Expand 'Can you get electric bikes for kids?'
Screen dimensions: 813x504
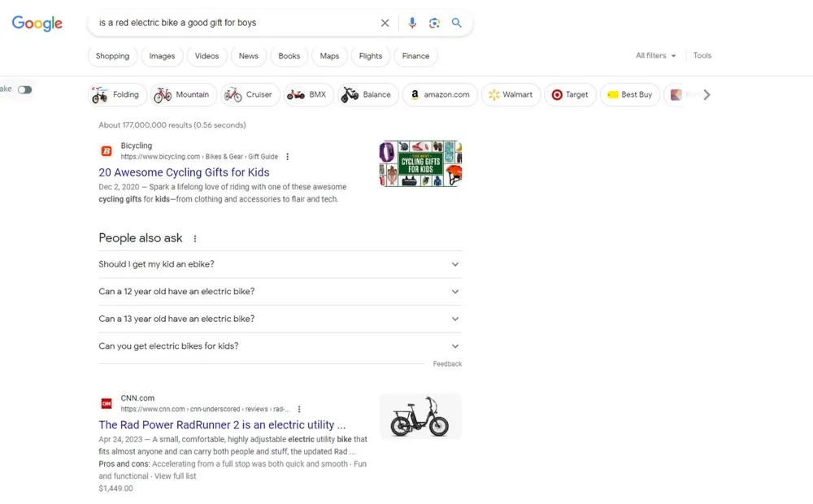pyautogui.click(x=280, y=345)
